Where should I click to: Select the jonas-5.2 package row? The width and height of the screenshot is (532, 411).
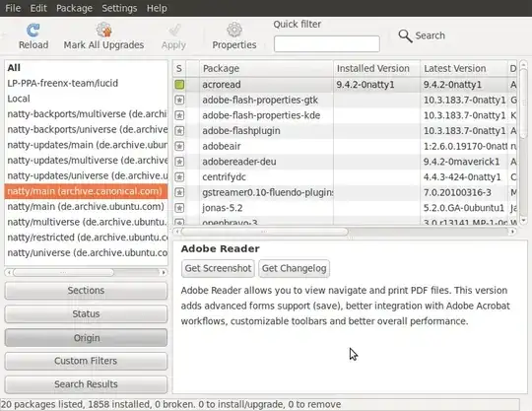click(345, 208)
